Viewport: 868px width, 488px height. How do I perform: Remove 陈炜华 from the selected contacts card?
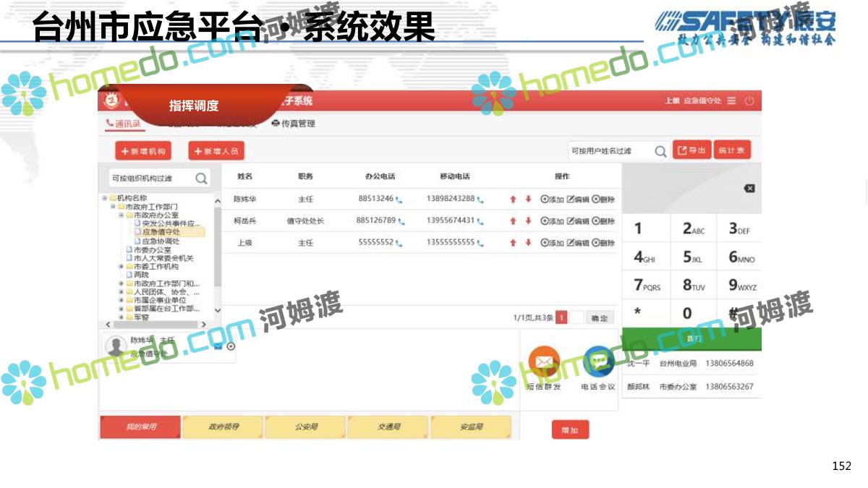click(x=231, y=346)
